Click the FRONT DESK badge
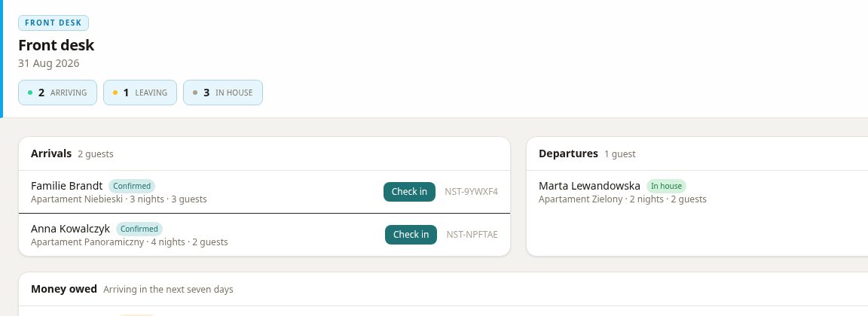Screen dimensions: 868x316 pyautogui.click(x=53, y=23)
